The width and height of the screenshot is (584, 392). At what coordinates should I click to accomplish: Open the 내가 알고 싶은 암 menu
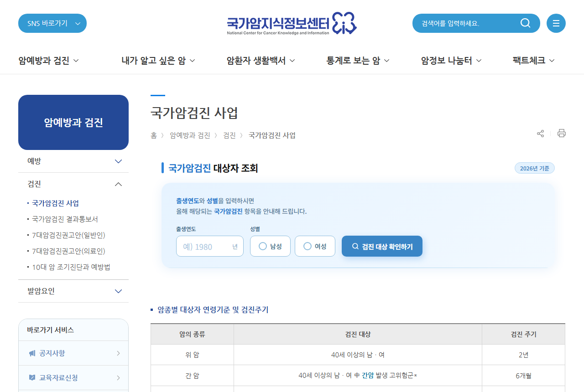tap(158, 60)
